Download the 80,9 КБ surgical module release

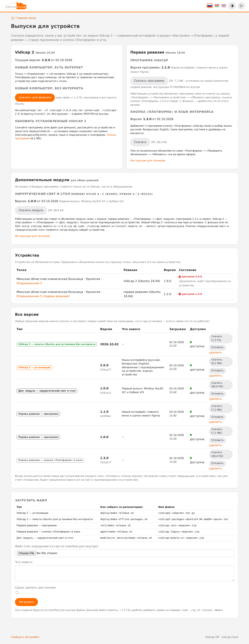[x=220, y=385]
